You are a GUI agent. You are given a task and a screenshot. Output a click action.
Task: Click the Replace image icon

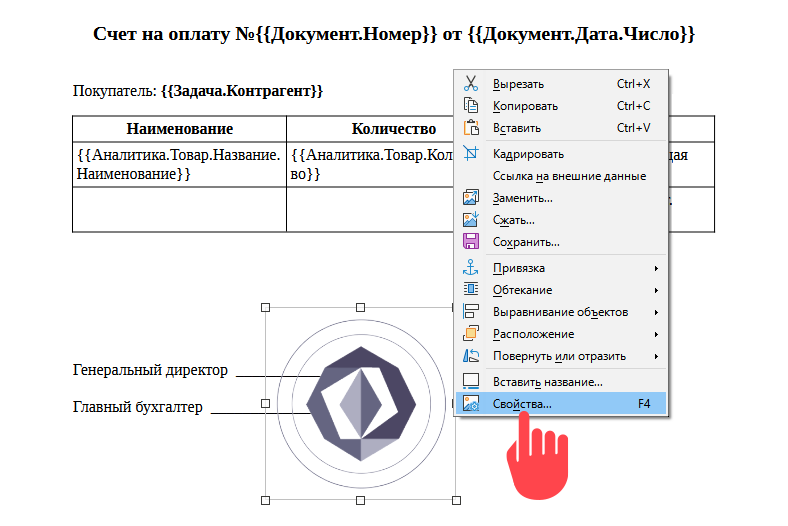click(x=471, y=197)
